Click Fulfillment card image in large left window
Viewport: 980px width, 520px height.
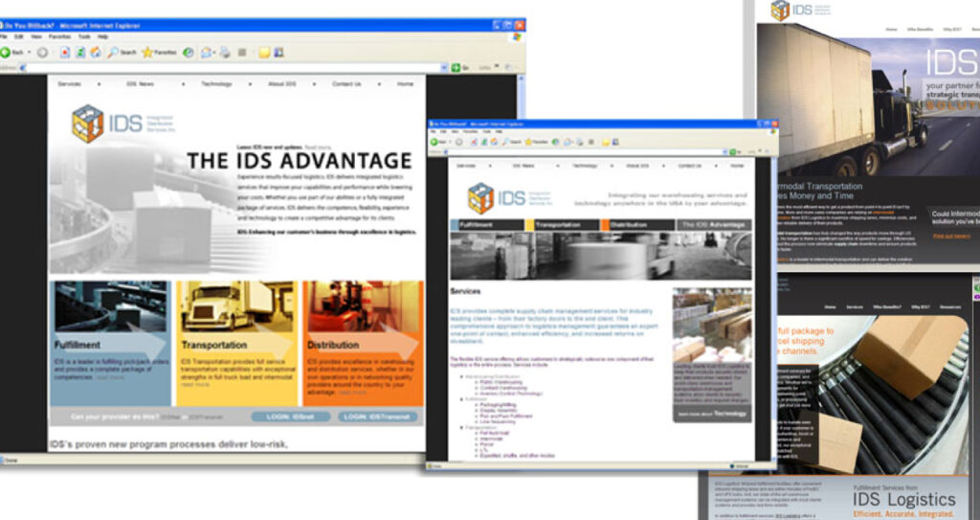point(111,306)
